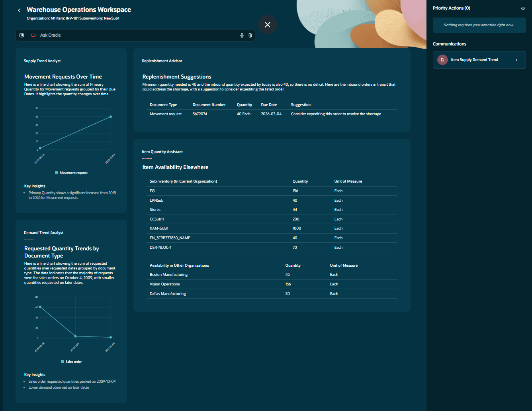Click document number 5679074
532x411 pixels.
[x=200, y=114]
